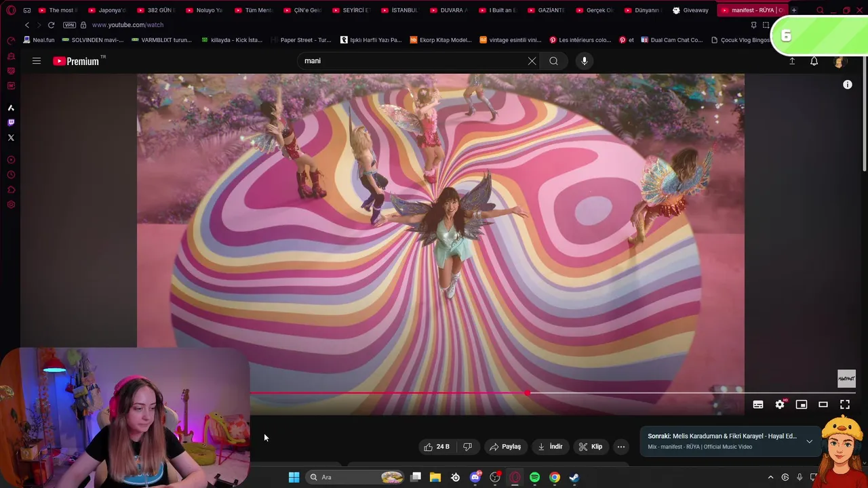Open Steam from the taskbar
The width and height of the screenshot is (868, 488).
click(574, 477)
